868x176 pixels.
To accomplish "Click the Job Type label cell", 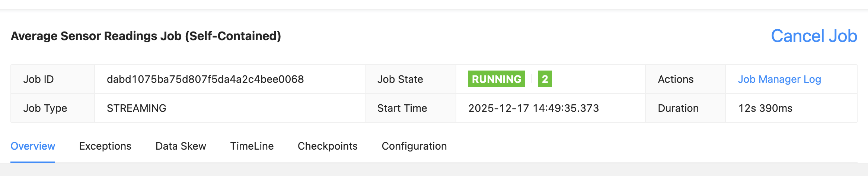I will 45,108.
